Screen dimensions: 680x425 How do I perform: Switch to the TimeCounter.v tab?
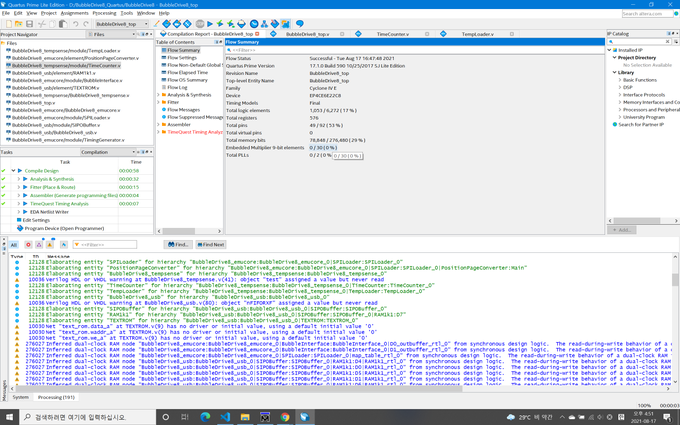(392, 34)
